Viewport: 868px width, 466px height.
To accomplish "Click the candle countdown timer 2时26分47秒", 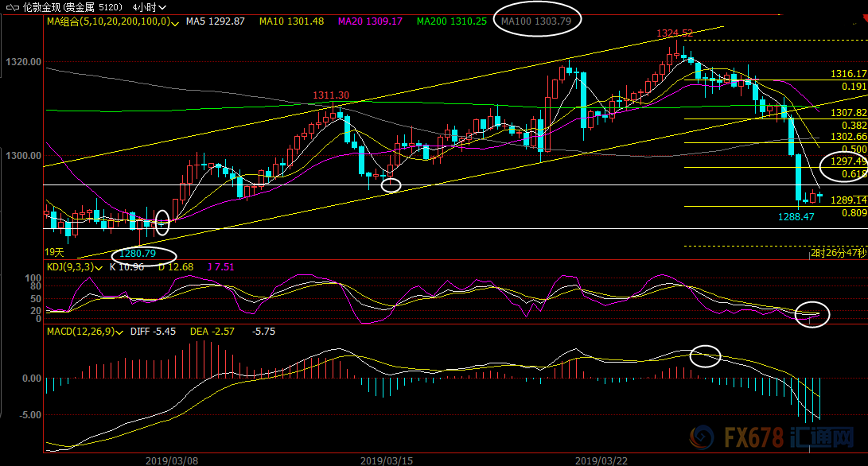I will click(x=838, y=253).
